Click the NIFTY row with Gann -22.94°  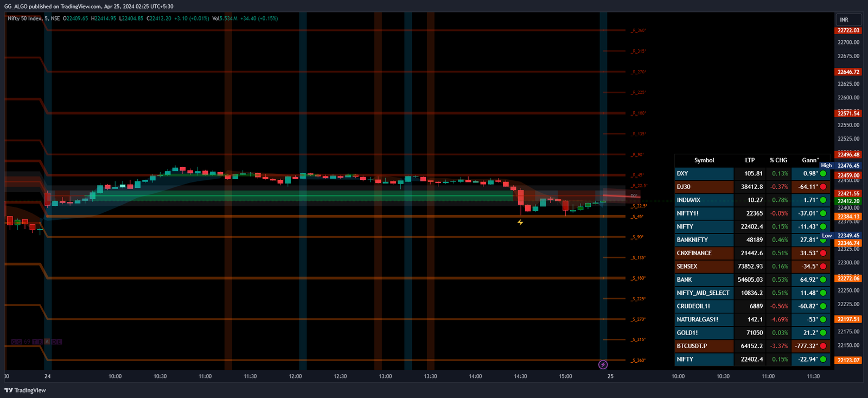click(752, 359)
